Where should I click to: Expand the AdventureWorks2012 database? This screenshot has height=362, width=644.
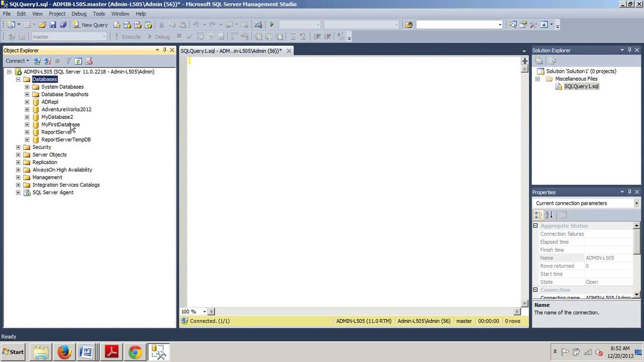pos(27,110)
